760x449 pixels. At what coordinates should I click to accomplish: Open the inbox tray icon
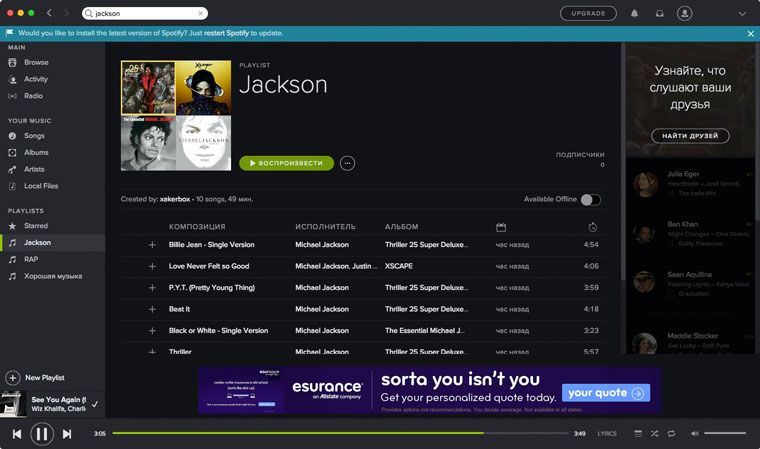(660, 14)
